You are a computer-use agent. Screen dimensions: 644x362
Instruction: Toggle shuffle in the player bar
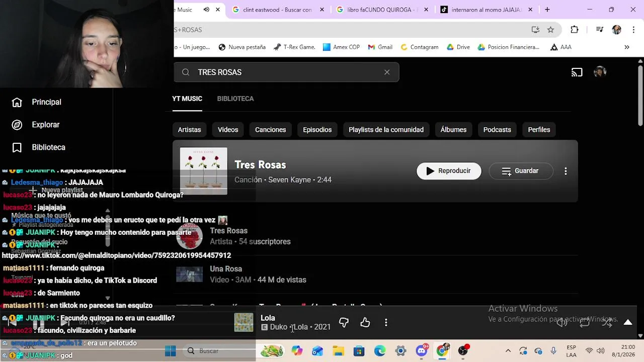tap(607, 323)
